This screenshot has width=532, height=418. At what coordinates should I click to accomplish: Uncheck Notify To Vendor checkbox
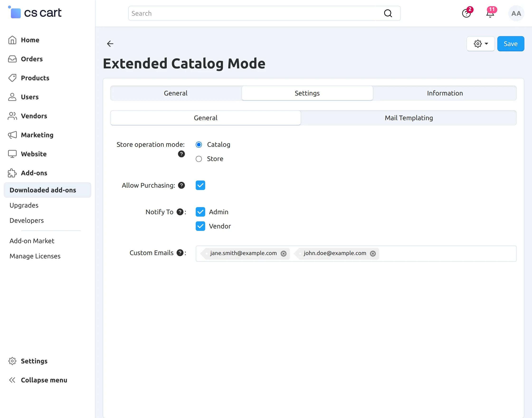(200, 226)
